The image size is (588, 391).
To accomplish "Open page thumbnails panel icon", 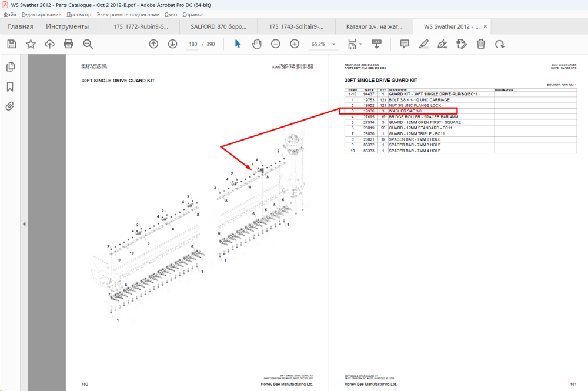I will click(11, 66).
